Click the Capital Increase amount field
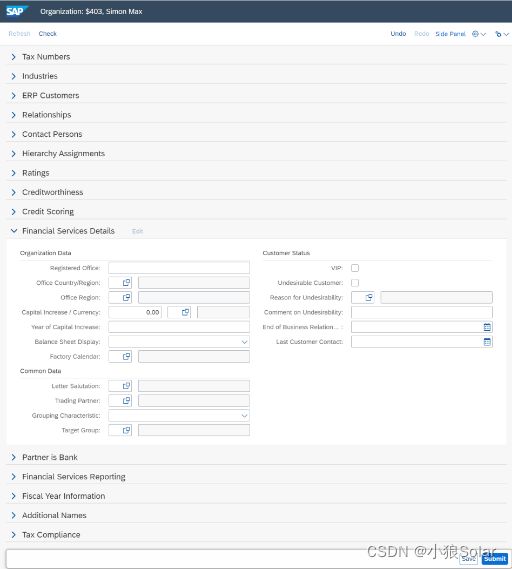Viewport: 512px width, 569px height. tap(135, 312)
